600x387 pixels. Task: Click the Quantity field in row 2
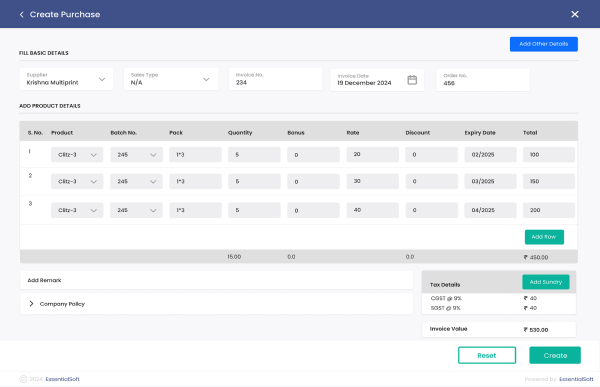[254, 181]
